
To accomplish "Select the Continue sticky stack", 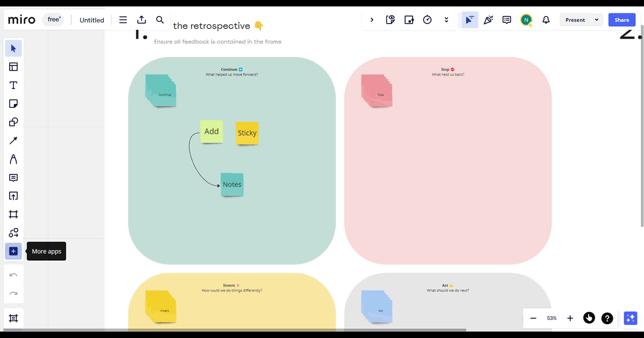I will click(161, 91).
